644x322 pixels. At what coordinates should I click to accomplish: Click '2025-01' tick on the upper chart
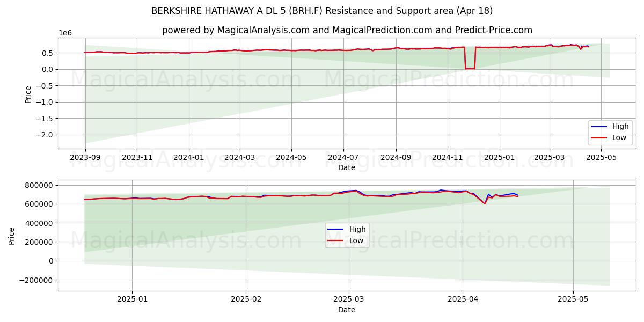[500, 158]
